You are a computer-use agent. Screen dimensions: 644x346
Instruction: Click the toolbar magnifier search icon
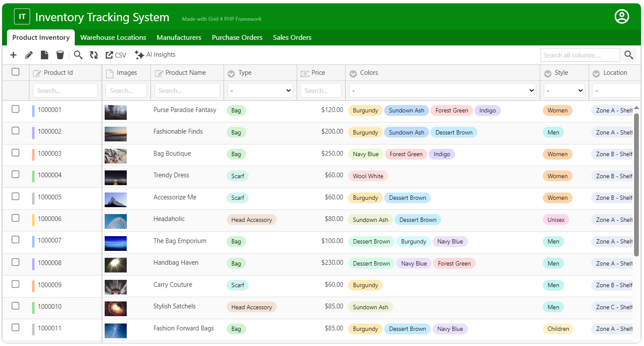click(78, 55)
